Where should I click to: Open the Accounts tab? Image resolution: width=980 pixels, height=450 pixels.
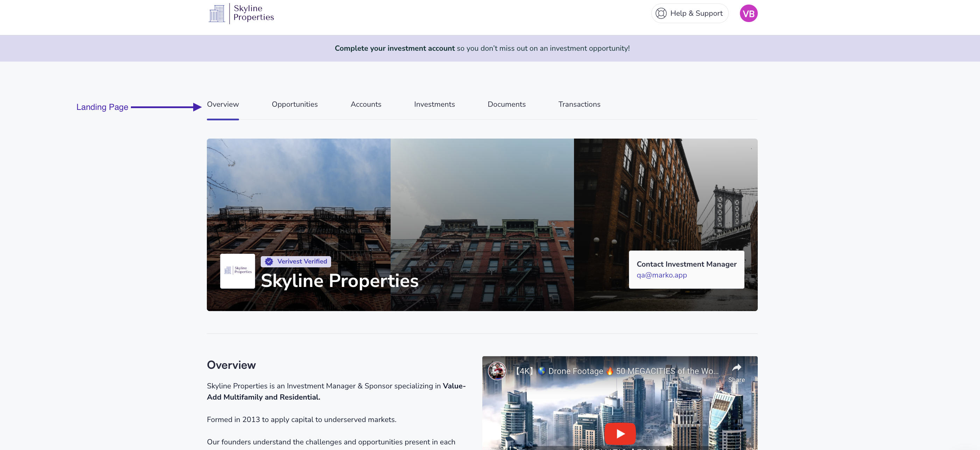[x=366, y=104]
